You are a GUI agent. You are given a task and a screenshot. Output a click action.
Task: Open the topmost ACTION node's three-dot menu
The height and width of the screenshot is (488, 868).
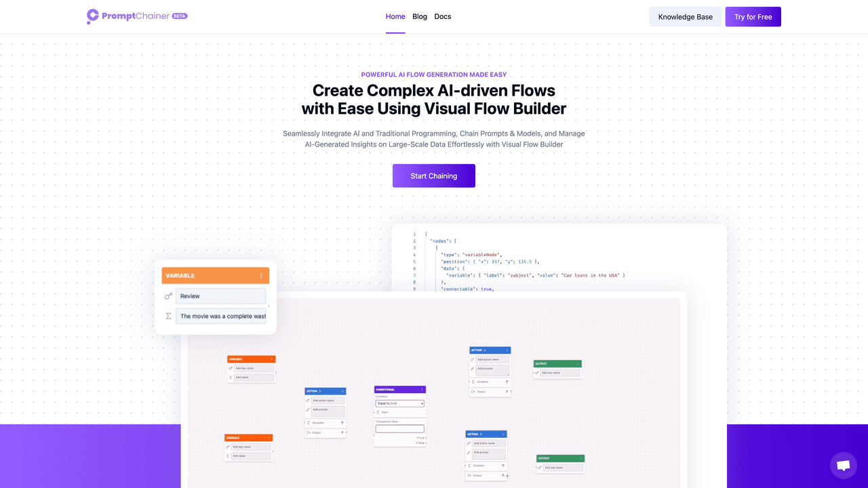pyautogui.click(x=507, y=350)
